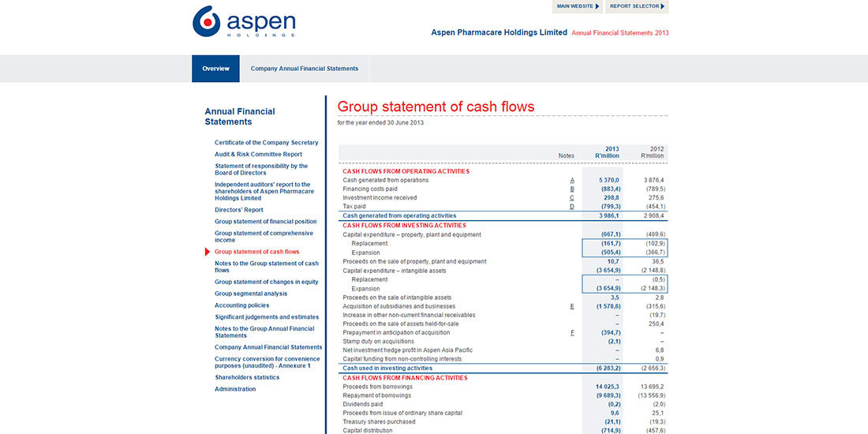Open Shareholders statistics link

pos(247,377)
